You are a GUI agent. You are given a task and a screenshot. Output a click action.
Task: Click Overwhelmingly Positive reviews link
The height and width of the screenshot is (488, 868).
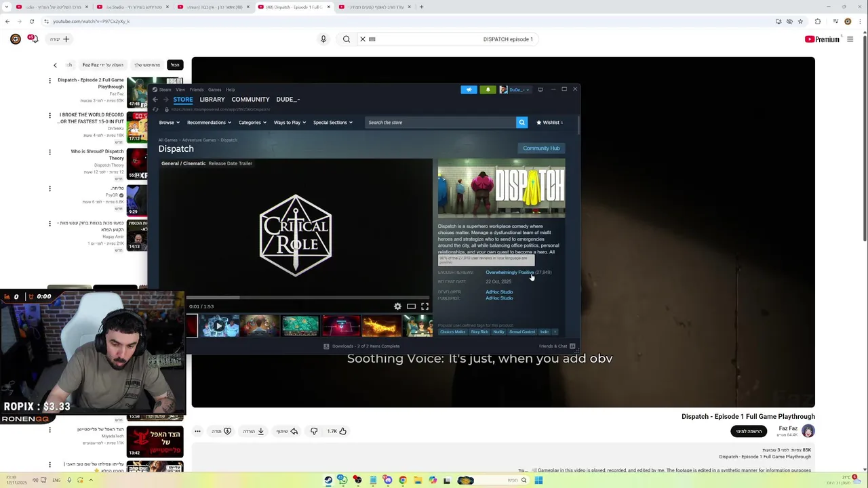[x=509, y=272]
